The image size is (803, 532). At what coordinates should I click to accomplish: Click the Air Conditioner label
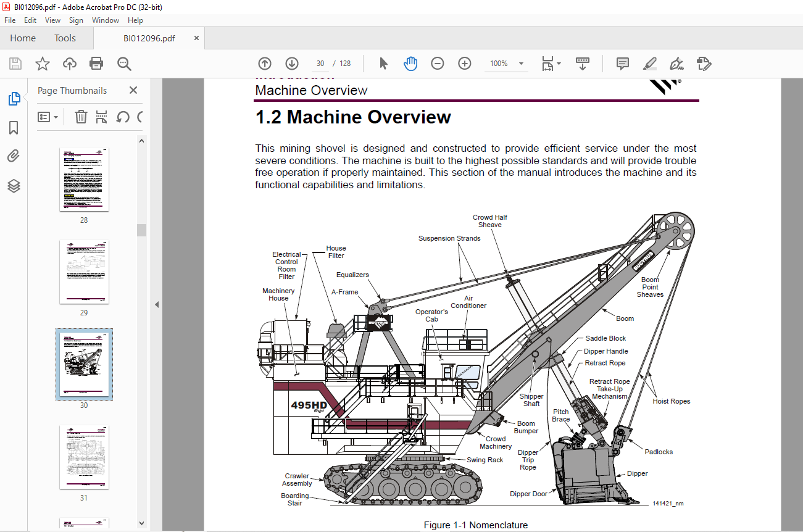pos(468,302)
